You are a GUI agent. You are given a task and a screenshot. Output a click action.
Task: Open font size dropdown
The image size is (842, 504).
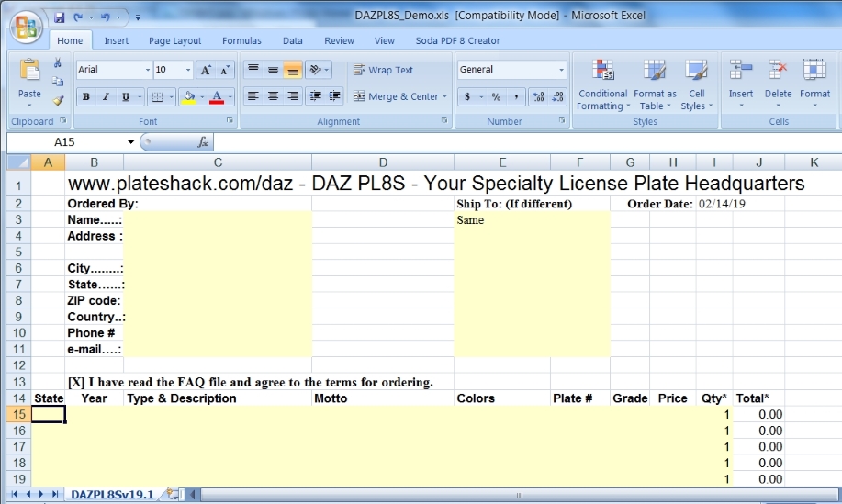188,70
